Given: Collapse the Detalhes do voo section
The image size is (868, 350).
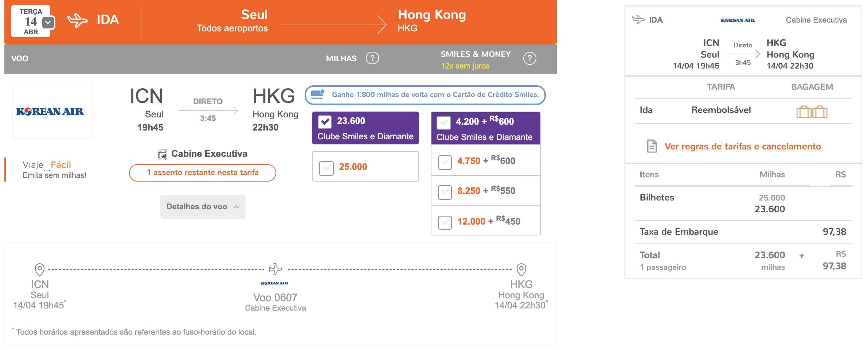Looking at the screenshot, I should pyautogui.click(x=203, y=207).
